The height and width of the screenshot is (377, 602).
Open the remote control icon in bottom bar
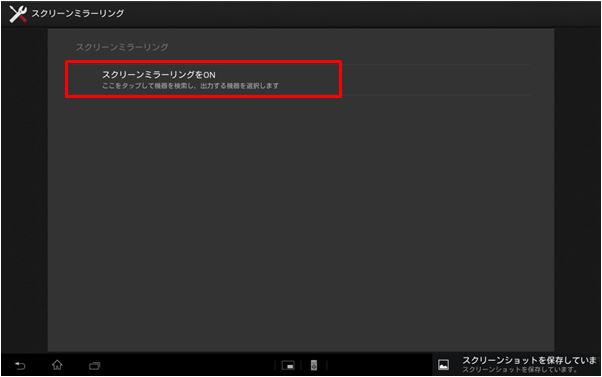point(314,365)
